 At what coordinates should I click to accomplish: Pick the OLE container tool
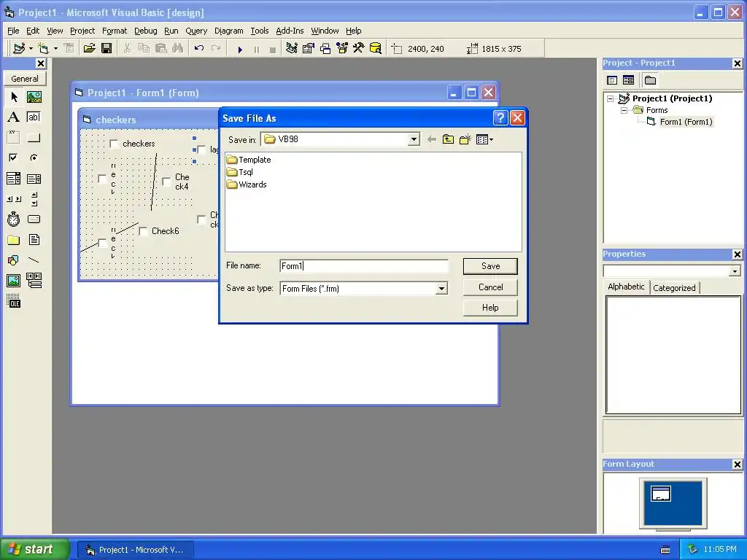[14, 301]
